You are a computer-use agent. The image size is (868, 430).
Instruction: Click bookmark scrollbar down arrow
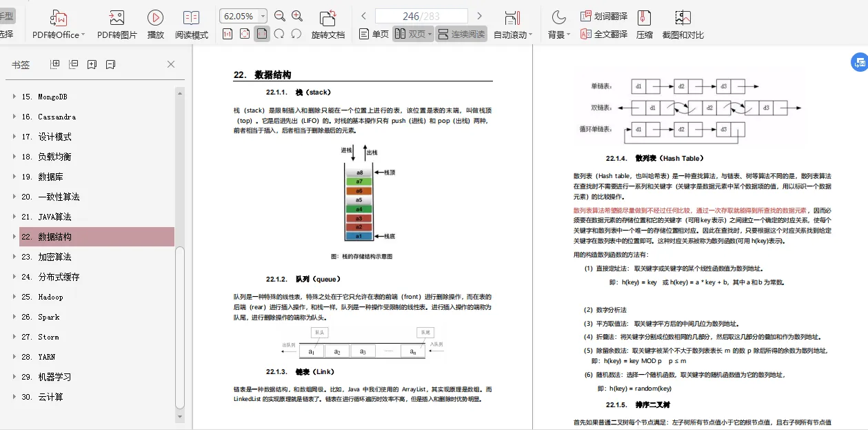[x=181, y=417]
